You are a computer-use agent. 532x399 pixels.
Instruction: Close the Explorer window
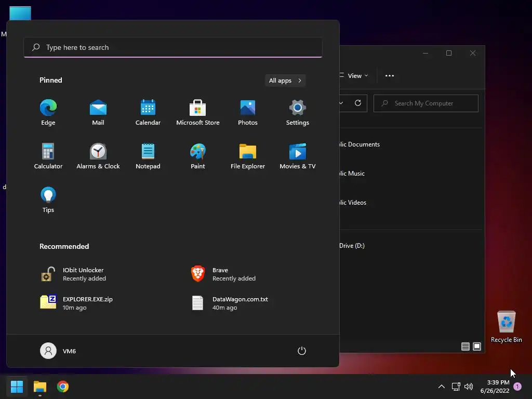[473, 54]
